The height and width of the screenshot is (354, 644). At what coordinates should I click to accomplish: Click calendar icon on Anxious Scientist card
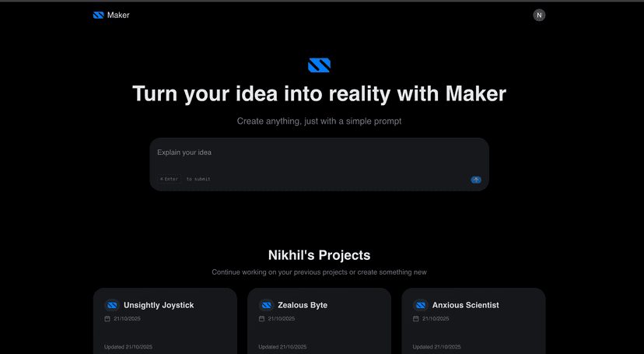pos(415,319)
